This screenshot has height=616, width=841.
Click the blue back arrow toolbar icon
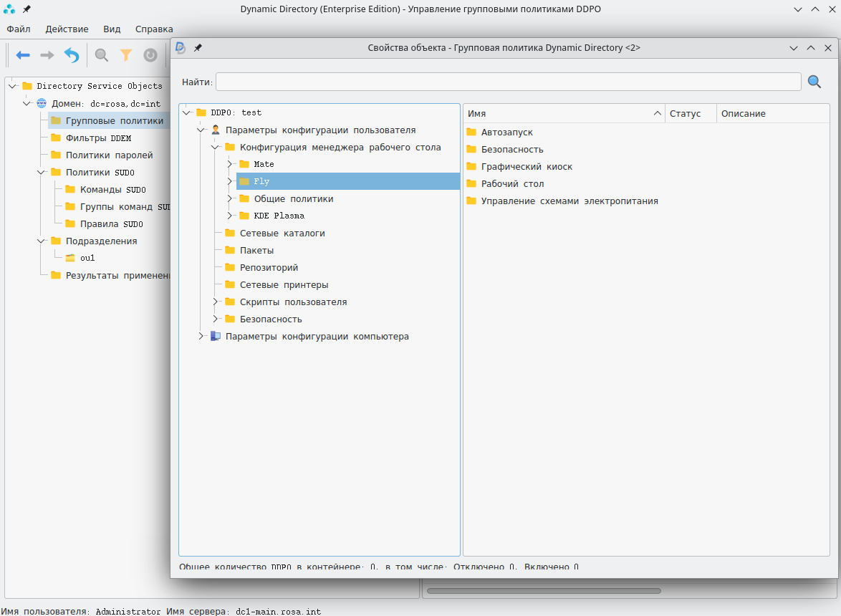click(x=23, y=55)
